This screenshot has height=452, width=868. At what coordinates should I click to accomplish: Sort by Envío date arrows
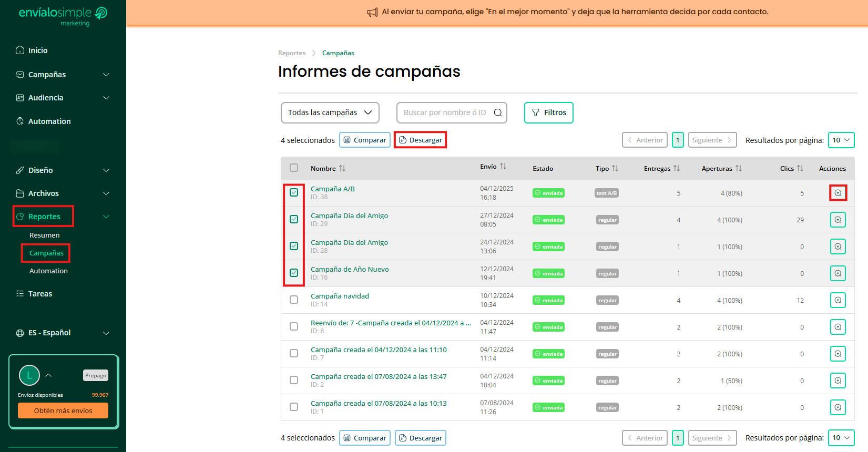pos(503,166)
